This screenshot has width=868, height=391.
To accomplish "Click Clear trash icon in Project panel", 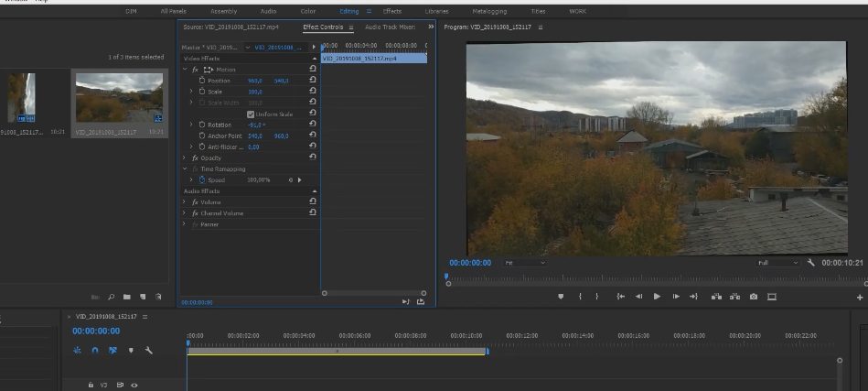I will coord(158,297).
